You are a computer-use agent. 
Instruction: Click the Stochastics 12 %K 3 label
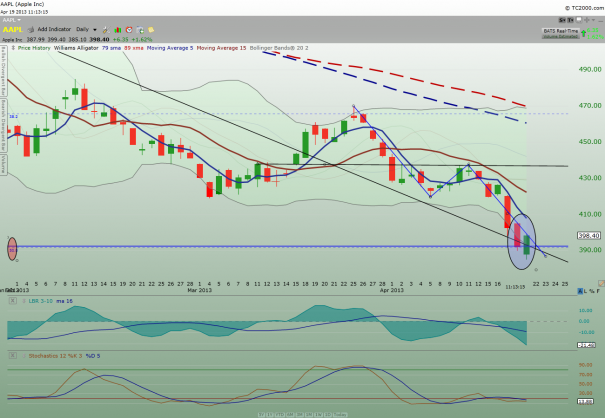click(55, 356)
